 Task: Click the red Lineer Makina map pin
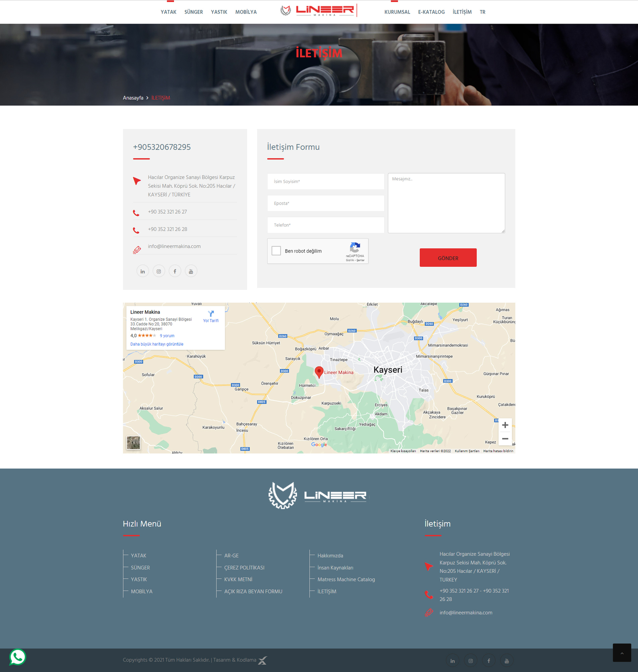319,372
